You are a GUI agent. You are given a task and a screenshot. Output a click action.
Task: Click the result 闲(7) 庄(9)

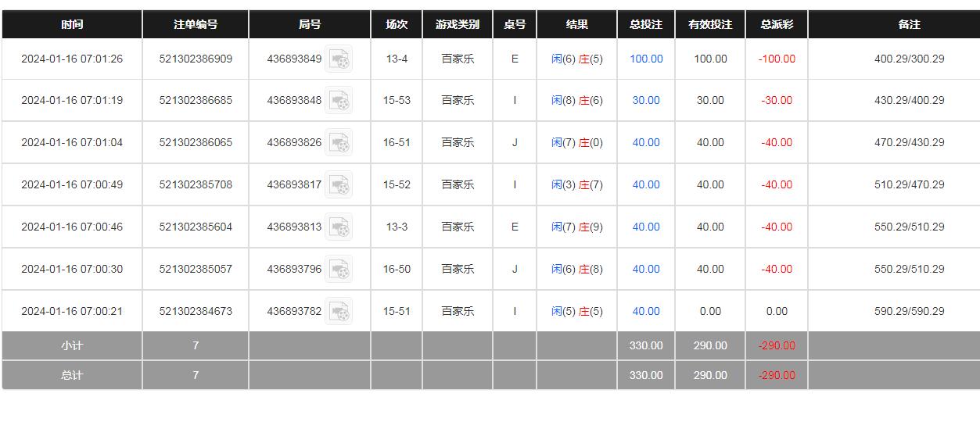click(577, 227)
